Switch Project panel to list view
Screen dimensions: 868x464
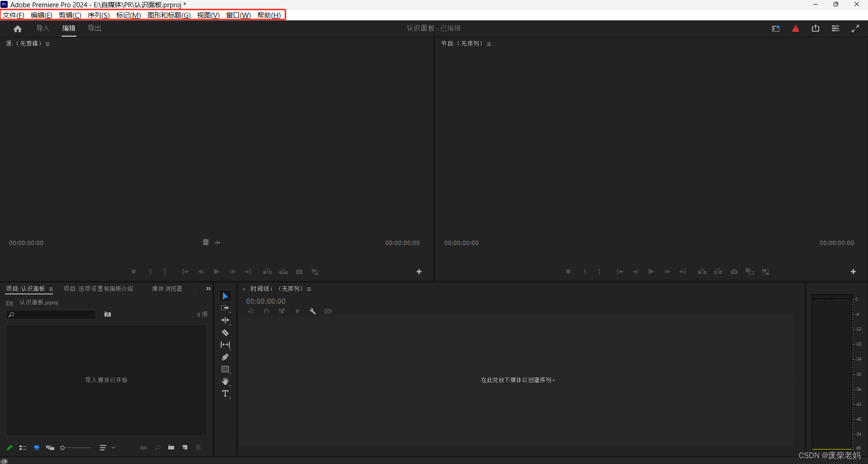[x=23, y=448]
